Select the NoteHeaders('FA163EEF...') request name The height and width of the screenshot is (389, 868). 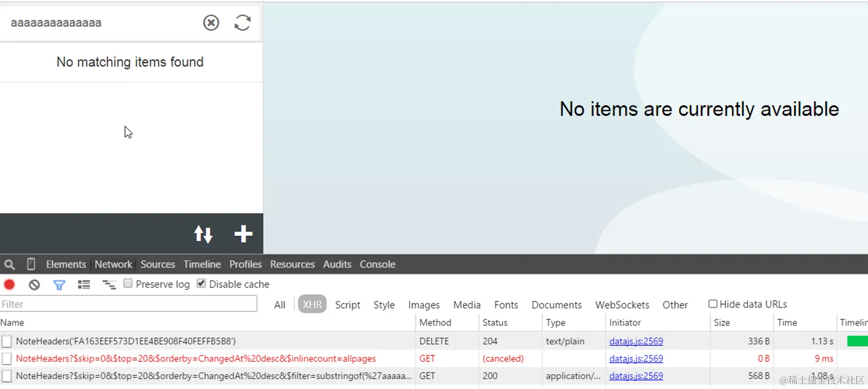[x=126, y=341]
